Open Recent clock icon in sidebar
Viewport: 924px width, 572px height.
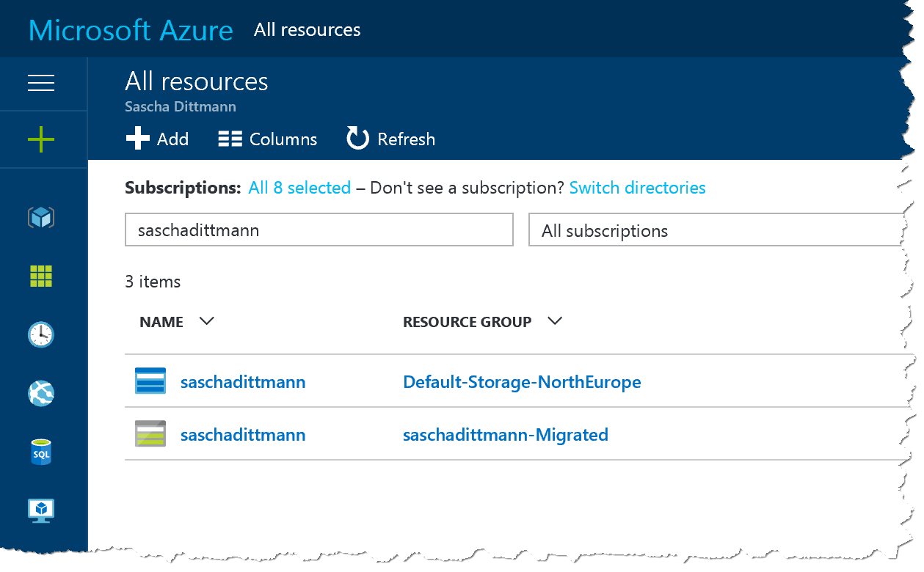coord(41,334)
